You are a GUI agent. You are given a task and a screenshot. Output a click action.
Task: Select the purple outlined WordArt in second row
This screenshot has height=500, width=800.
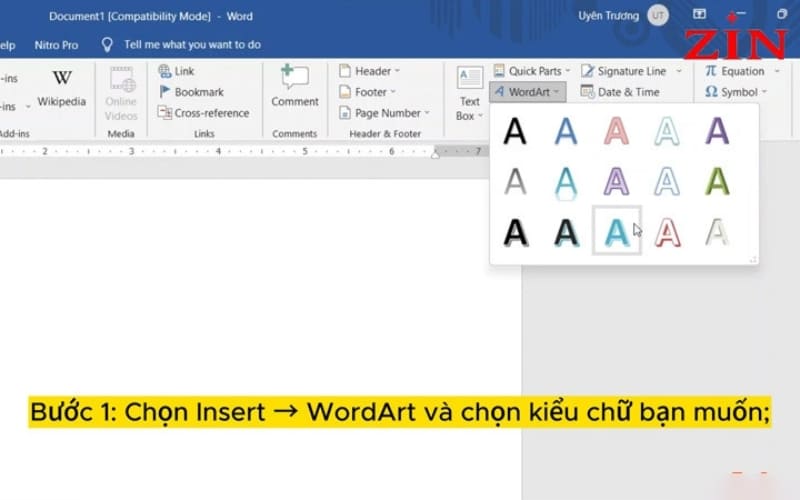pyautogui.click(x=616, y=182)
